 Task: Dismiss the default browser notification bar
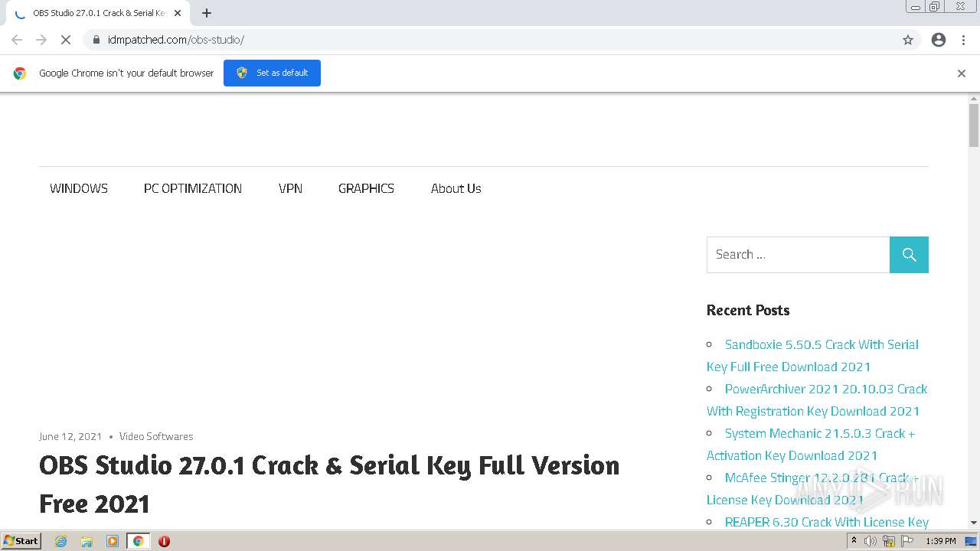[962, 73]
